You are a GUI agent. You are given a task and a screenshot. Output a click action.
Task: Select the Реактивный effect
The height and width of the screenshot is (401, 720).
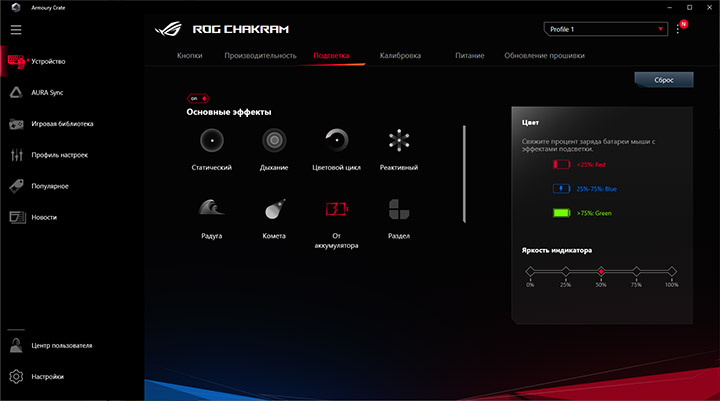(x=399, y=149)
